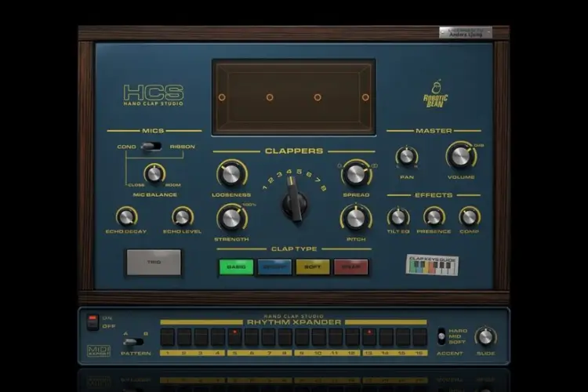588x392 pixels.
Task: Toggle step 11 in the sequencer
Action: (x=336, y=337)
